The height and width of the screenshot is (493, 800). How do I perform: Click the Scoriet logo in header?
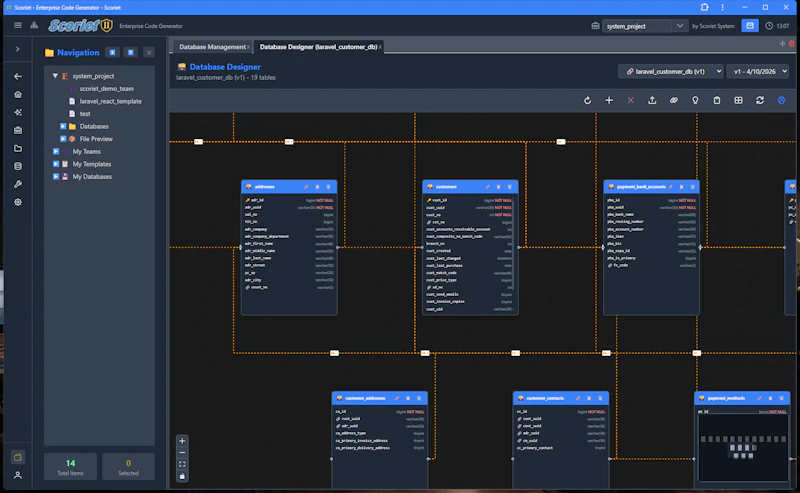80,26
